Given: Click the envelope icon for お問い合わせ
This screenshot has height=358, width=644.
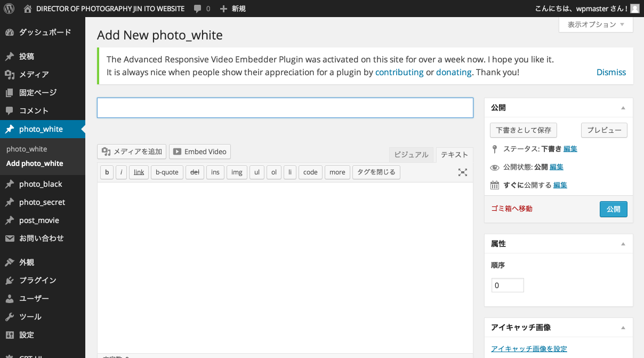Looking at the screenshot, I should [x=10, y=238].
